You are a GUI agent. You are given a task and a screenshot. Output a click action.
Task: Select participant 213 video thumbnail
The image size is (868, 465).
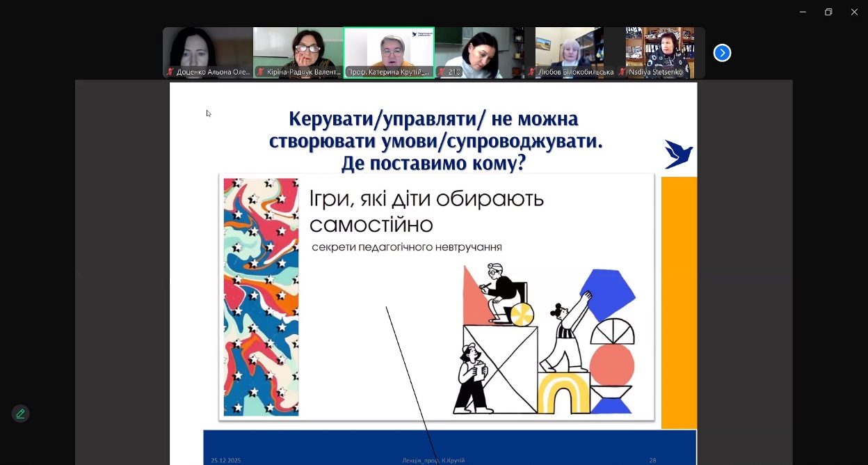pos(479,53)
